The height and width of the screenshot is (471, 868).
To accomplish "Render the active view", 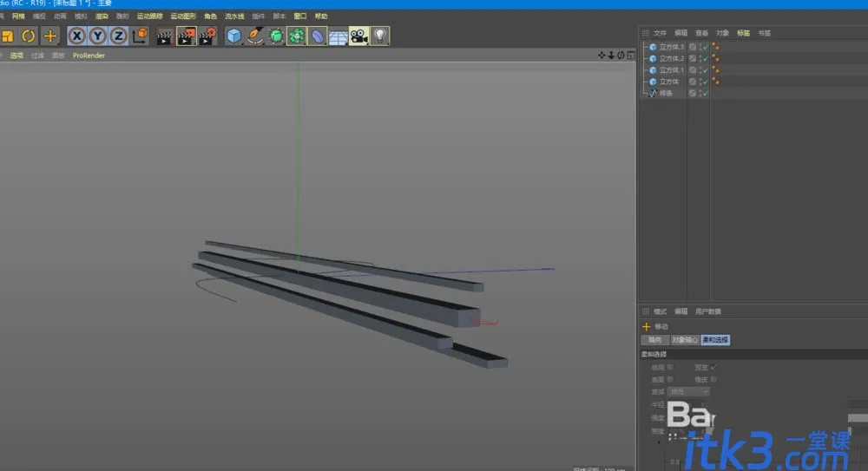I will 164,36.
